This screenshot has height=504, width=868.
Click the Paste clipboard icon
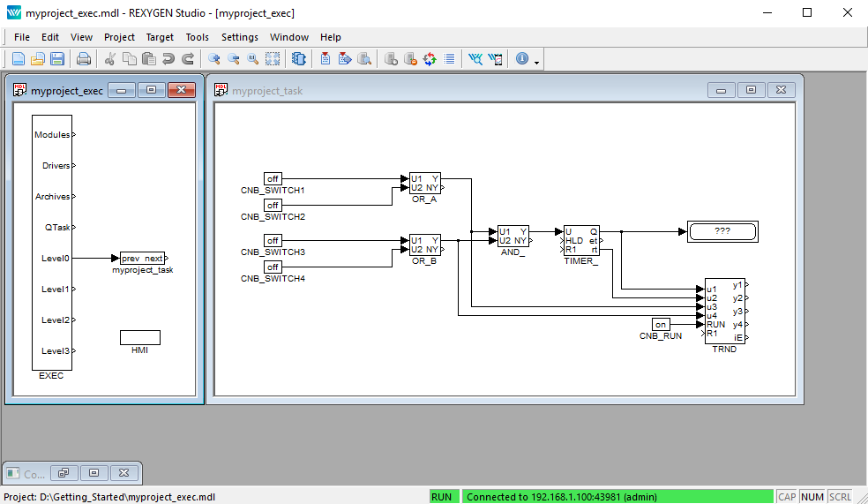(x=149, y=59)
